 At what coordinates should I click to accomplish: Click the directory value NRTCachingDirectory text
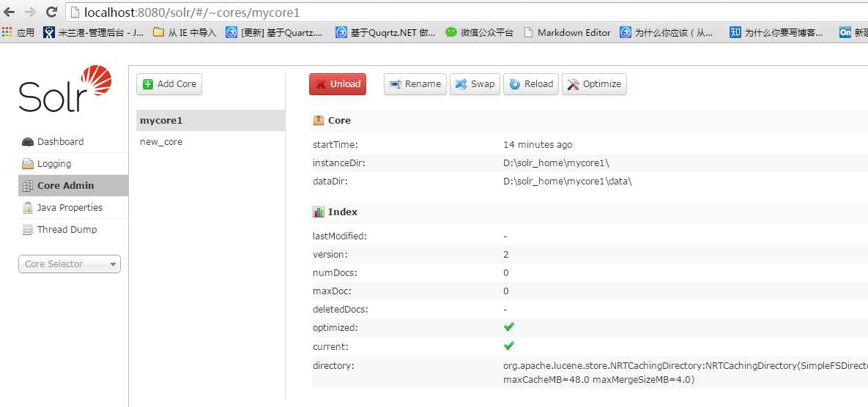686,365
